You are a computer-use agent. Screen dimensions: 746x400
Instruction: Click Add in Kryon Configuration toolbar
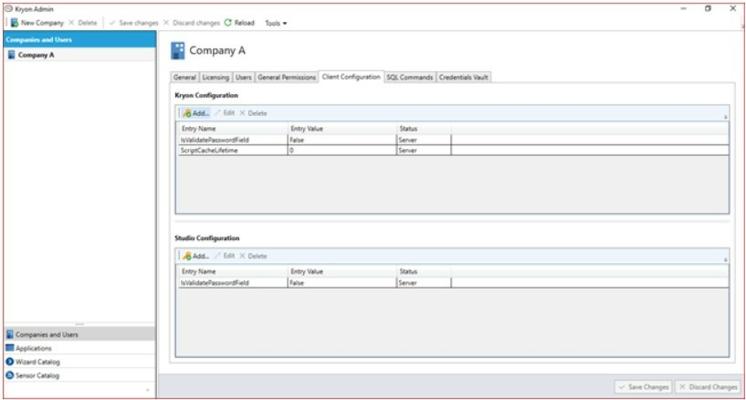click(x=195, y=113)
